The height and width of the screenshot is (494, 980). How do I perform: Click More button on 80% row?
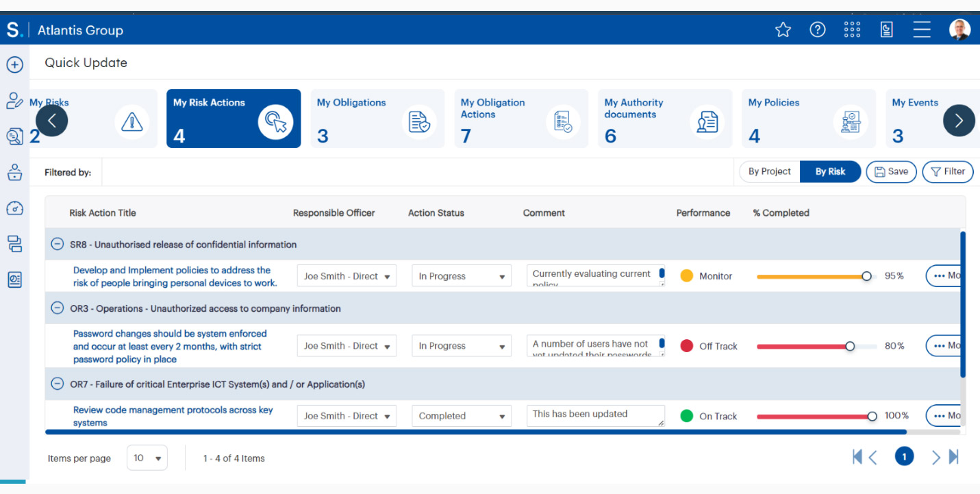[944, 345]
